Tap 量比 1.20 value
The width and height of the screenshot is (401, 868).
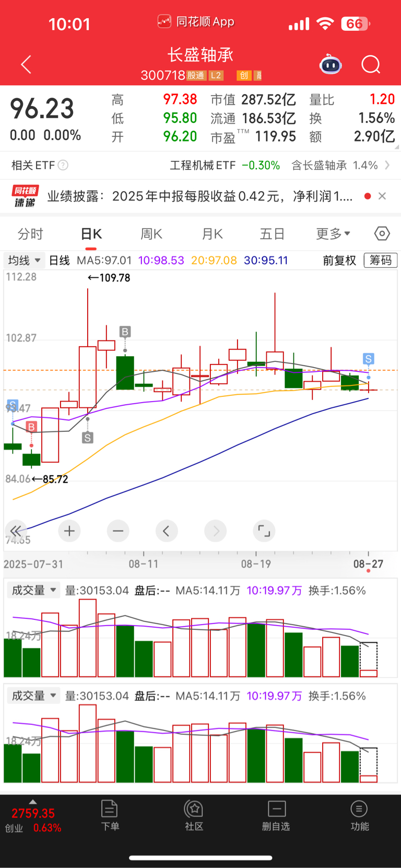(352, 100)
